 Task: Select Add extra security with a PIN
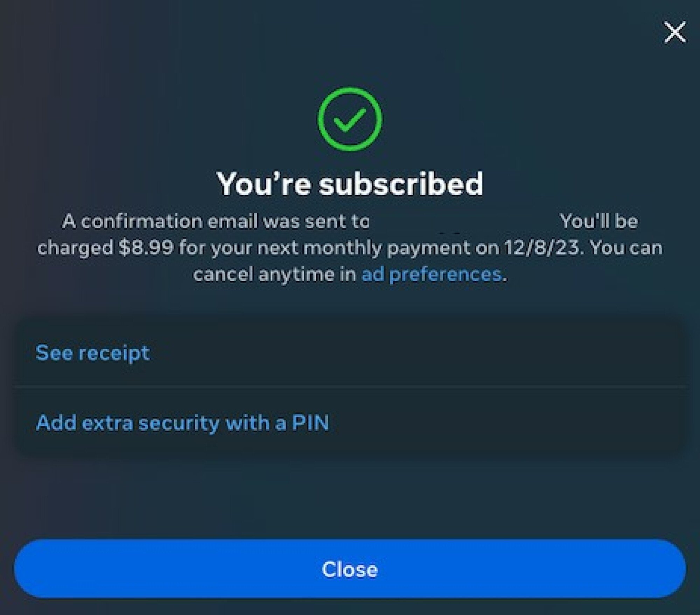[x=182, y=423]
